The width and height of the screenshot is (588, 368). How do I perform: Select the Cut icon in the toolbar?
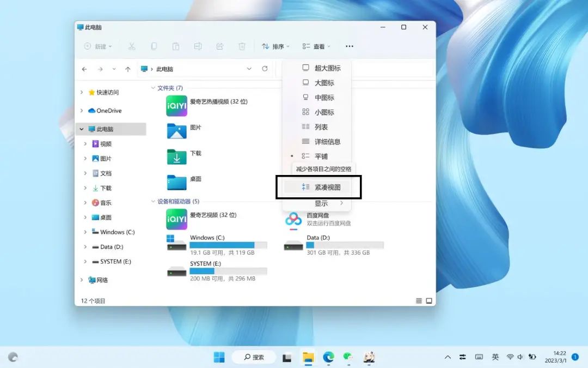click(x=132, y=46)
